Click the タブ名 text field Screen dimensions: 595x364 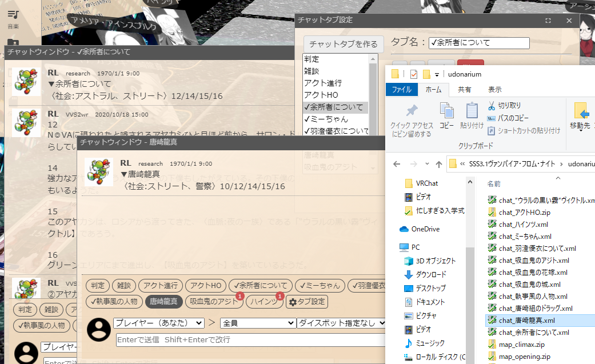point(479,43)
